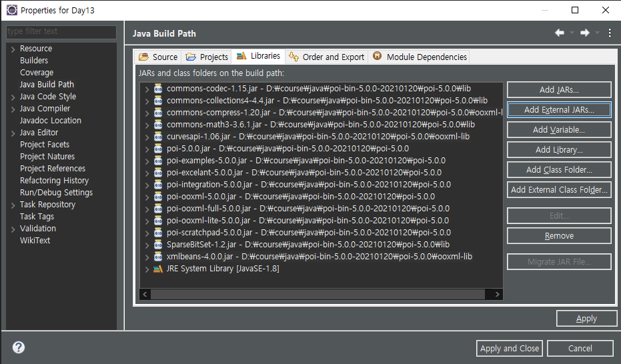Click the jar icon for commons-math3-3.6.1.jar
This screenshot has width=621, height=364.
point(158,125)
